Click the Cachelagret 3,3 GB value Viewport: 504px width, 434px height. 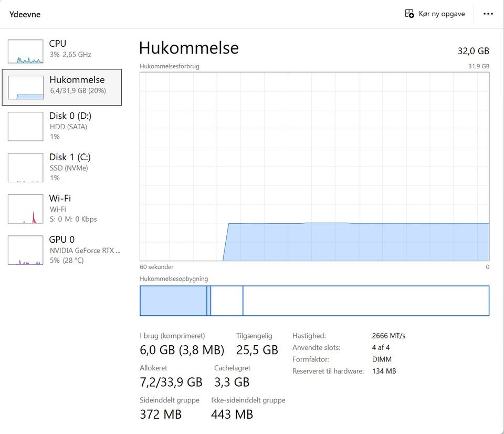tap(232, 382)
